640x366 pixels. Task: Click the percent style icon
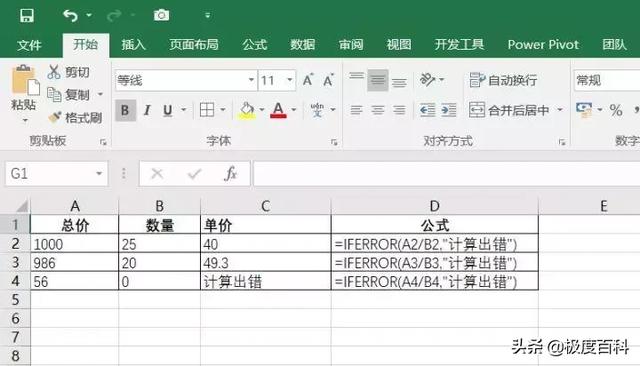[x=616, y=110]
